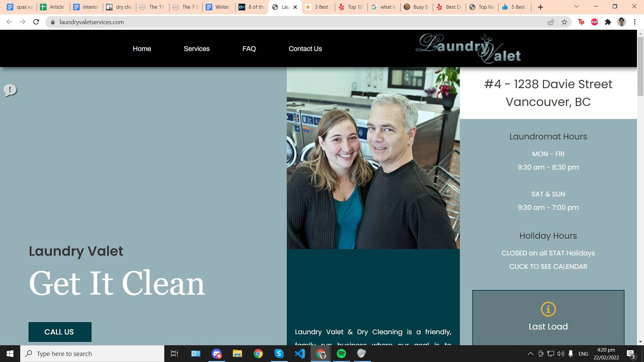Open Skype from the taskbar

(279, 354)
